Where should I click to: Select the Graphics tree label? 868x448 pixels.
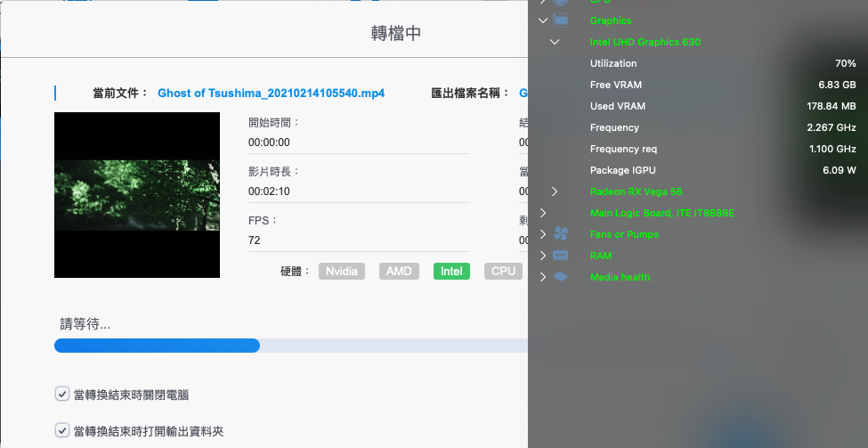pos(611,20)
